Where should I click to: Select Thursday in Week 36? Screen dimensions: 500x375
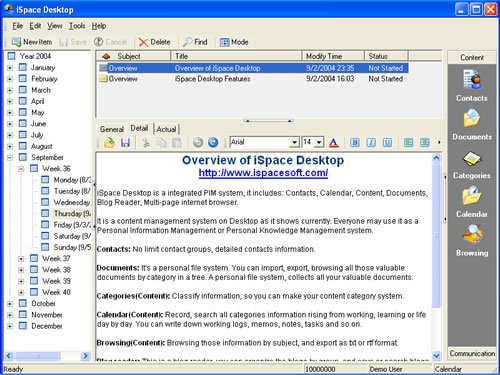(x=72, y=213)
